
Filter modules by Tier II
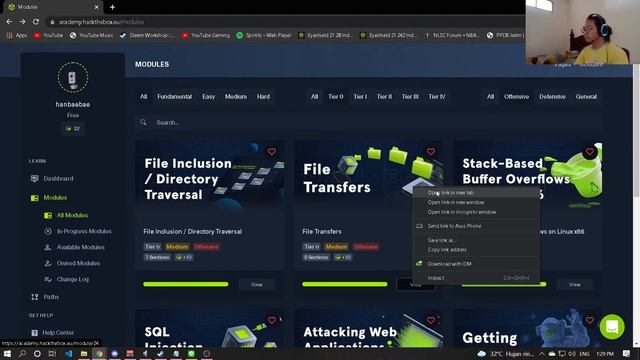pos(384,97)
